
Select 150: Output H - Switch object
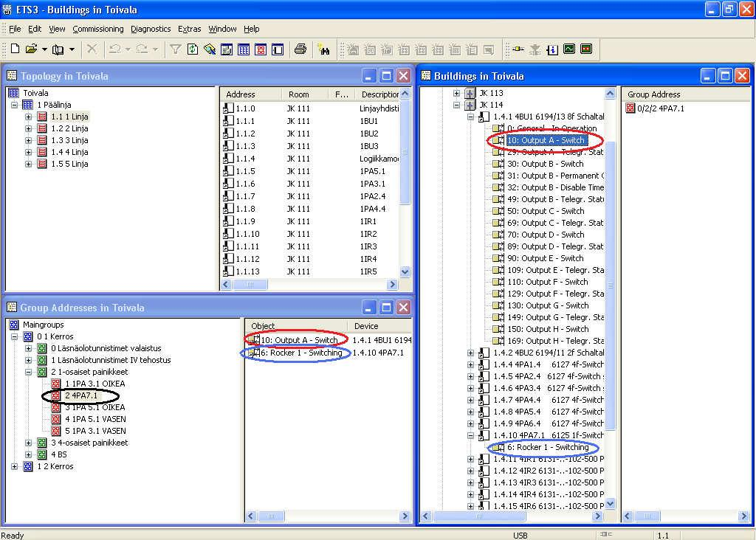(x=548, y=330)
